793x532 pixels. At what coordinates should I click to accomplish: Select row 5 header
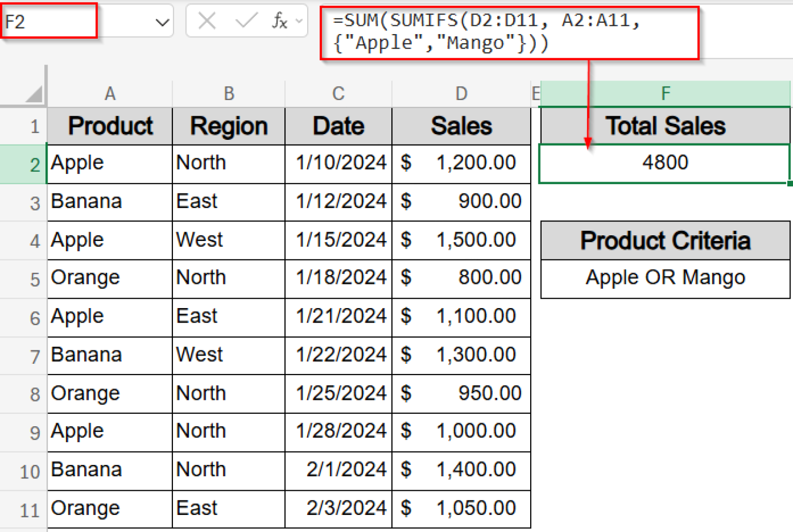point(34,279)
